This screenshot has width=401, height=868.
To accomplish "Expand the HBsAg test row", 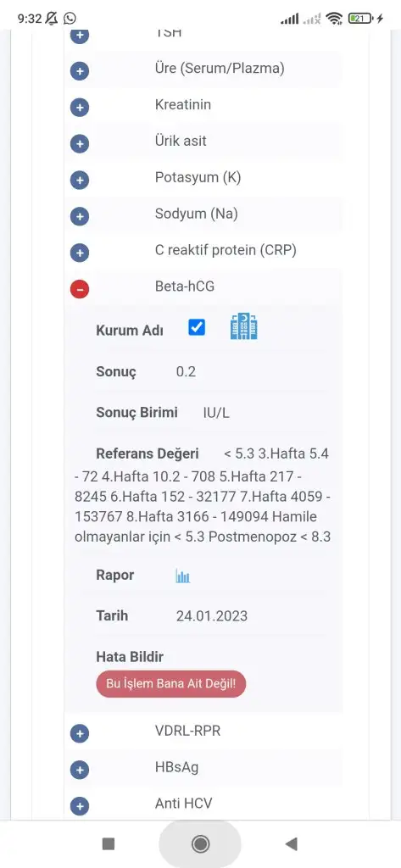I will pos(80,770).
